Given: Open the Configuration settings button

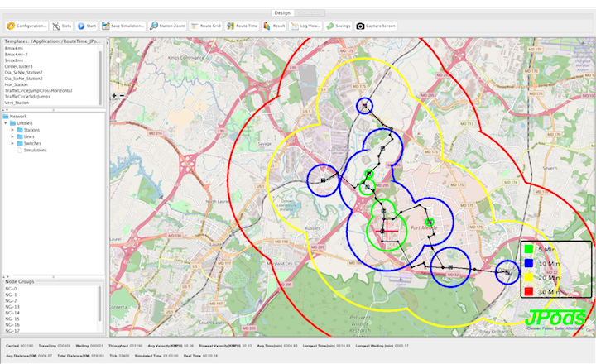Looking at the screenshot, I should coord(25,26).
